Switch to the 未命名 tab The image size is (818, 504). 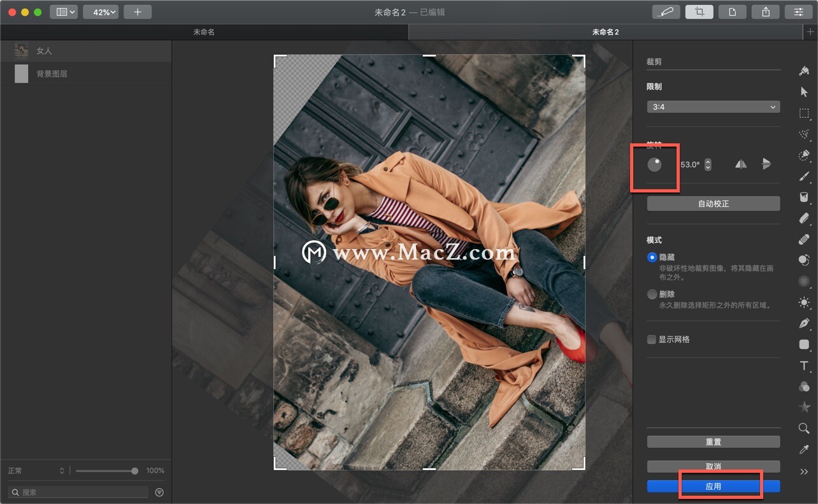click(204, 32)
